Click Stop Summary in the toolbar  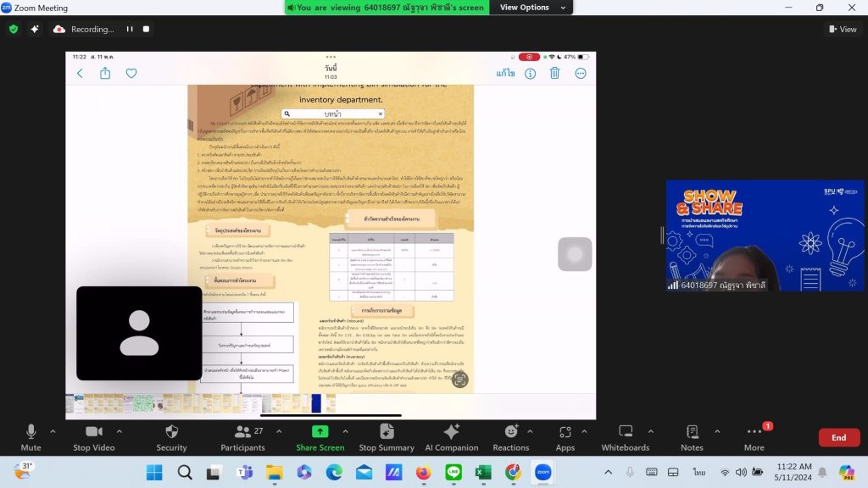click(x=387, y=437)
